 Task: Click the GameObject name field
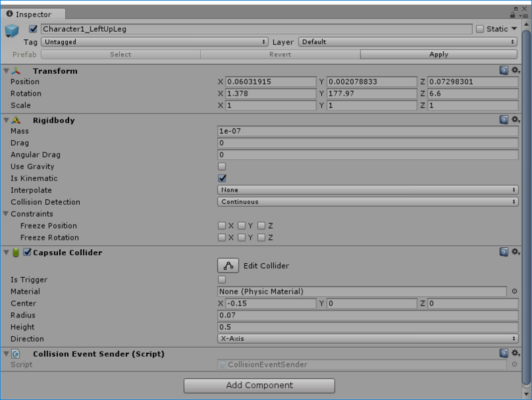(257, 29)
